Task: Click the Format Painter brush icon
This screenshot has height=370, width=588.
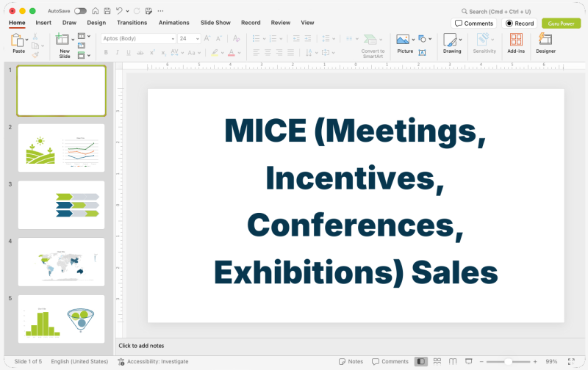Action: tap(35, 55)
